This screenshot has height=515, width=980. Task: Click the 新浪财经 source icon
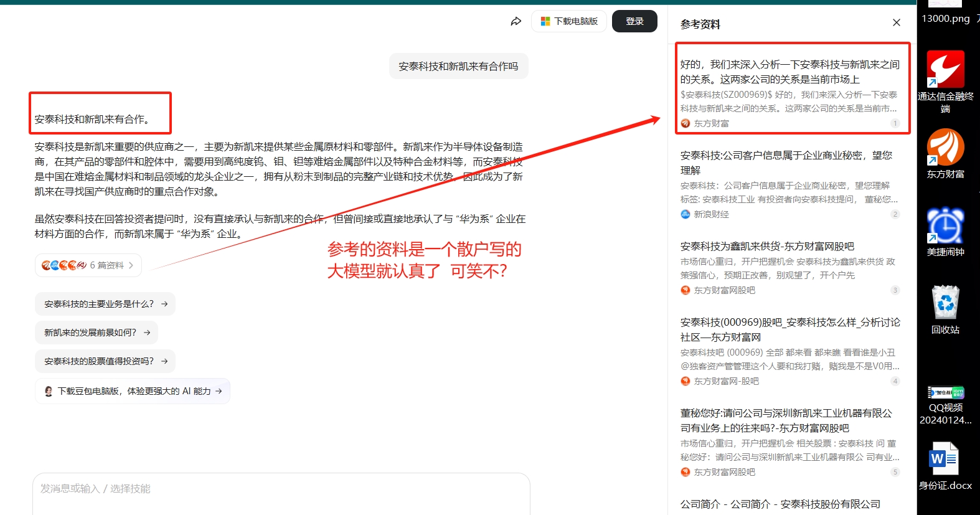pos(686,214)
